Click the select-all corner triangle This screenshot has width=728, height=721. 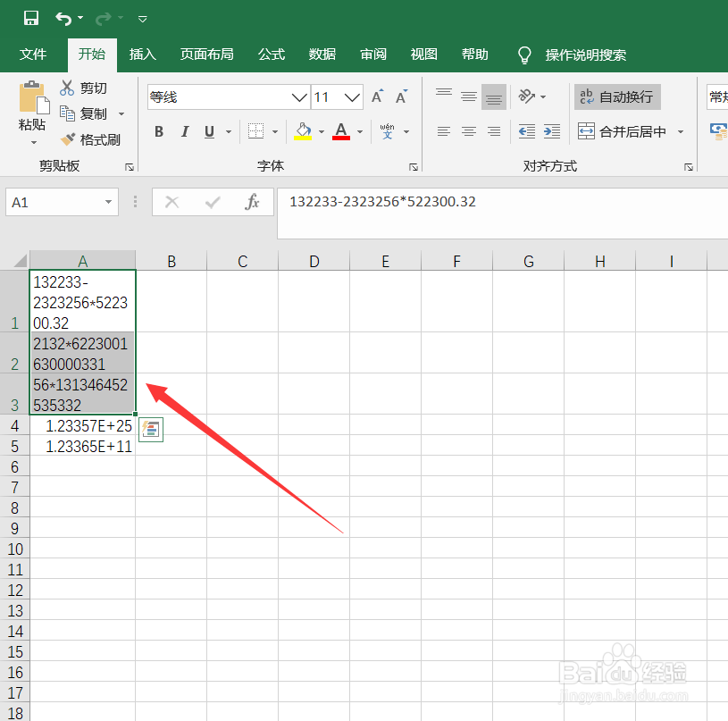(x=20, y=261)
